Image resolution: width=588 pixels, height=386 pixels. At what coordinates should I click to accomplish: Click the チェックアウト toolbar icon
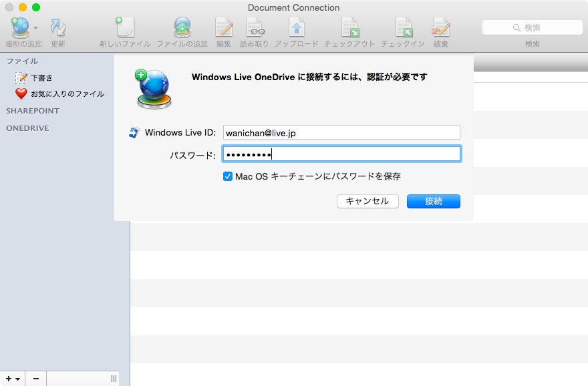click(x=350, y=27)
